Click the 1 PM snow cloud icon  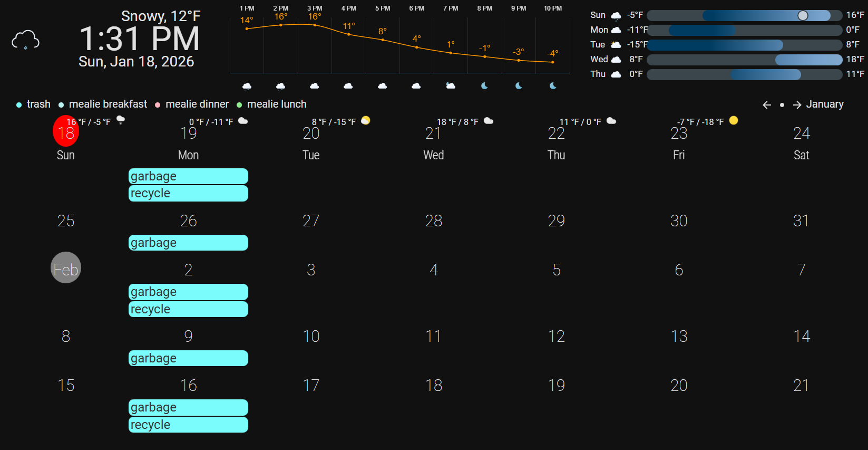247,86
